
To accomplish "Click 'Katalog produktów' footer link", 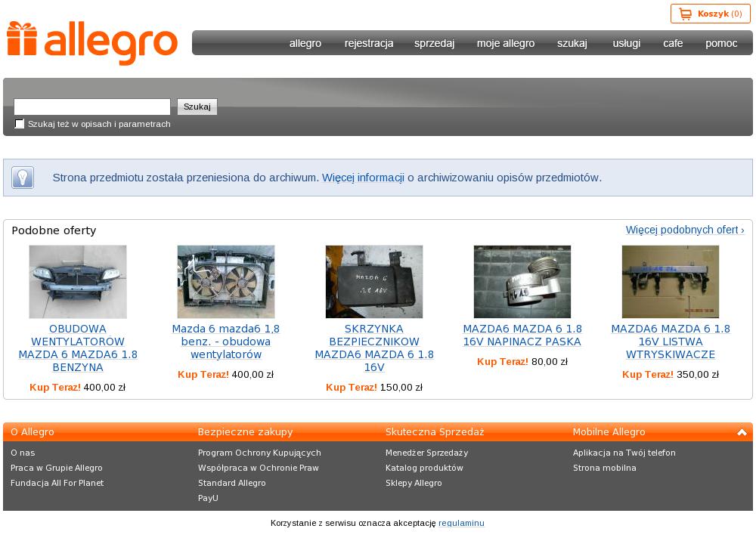I will click(x=424, y=468).
